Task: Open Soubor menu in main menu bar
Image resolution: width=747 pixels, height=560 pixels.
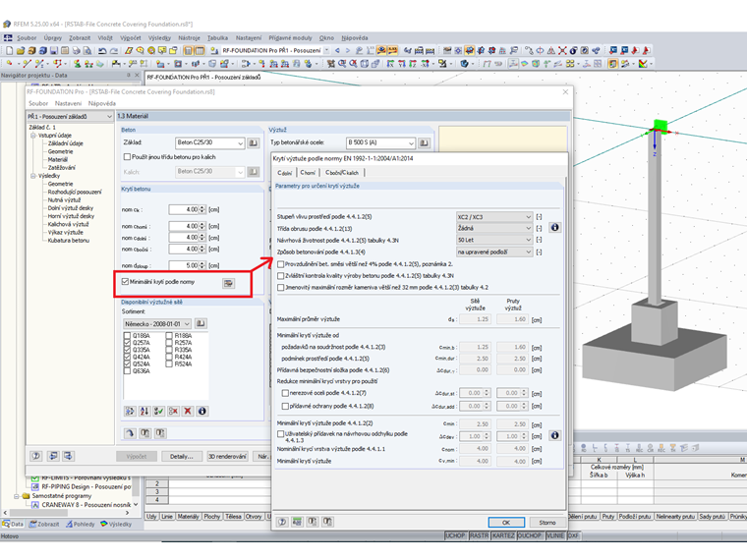Action: pyautogui.click(x=27, y=38)
